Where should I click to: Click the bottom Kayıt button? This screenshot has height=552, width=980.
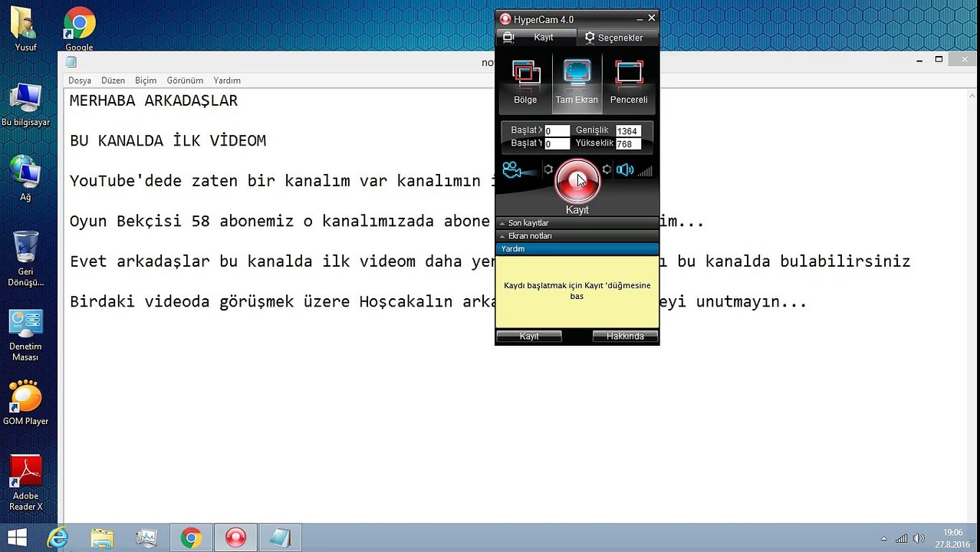(529, 336)
